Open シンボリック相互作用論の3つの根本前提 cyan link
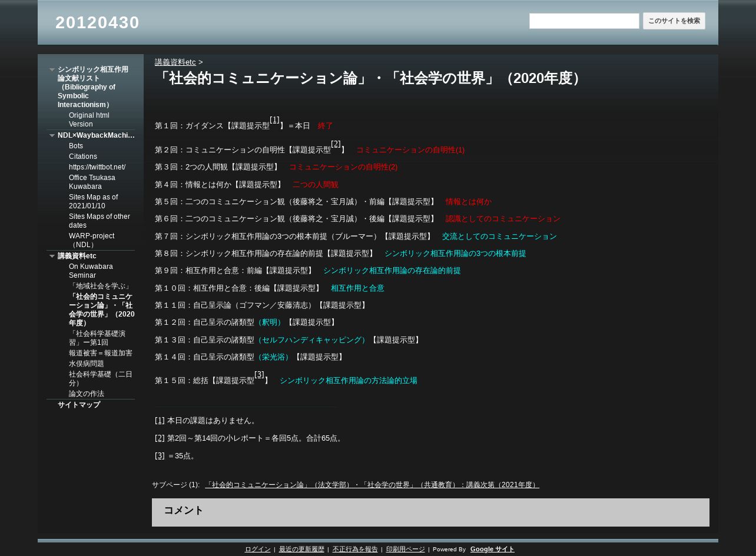The image size is (756, 556). [x=455, y=254]
